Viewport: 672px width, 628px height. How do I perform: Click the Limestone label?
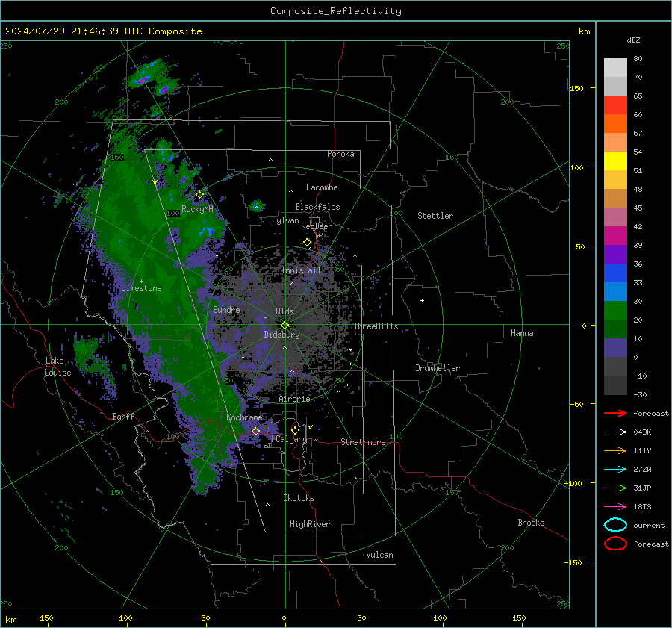[141, 288]
